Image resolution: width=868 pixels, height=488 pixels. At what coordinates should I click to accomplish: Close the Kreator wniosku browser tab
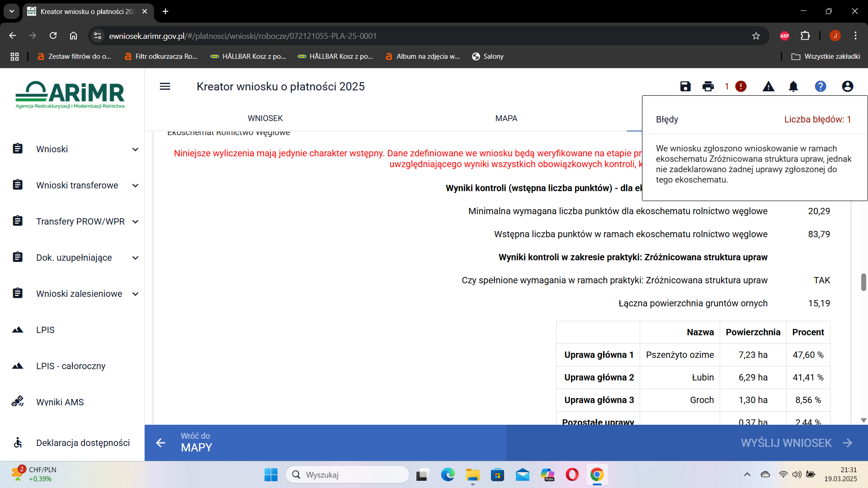145,11
